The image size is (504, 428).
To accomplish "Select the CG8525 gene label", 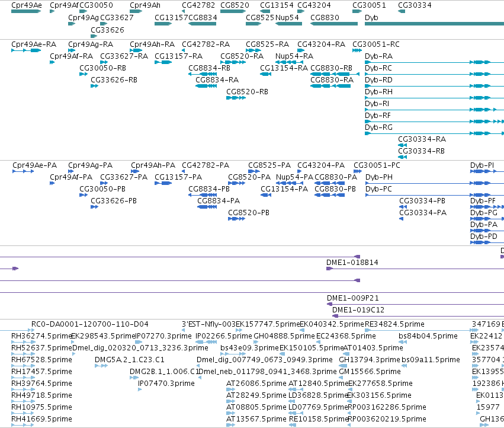I will [x=260, y=17].
